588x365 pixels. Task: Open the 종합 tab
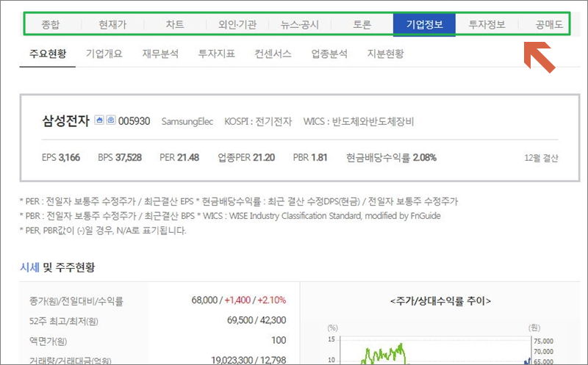point(51,24)
